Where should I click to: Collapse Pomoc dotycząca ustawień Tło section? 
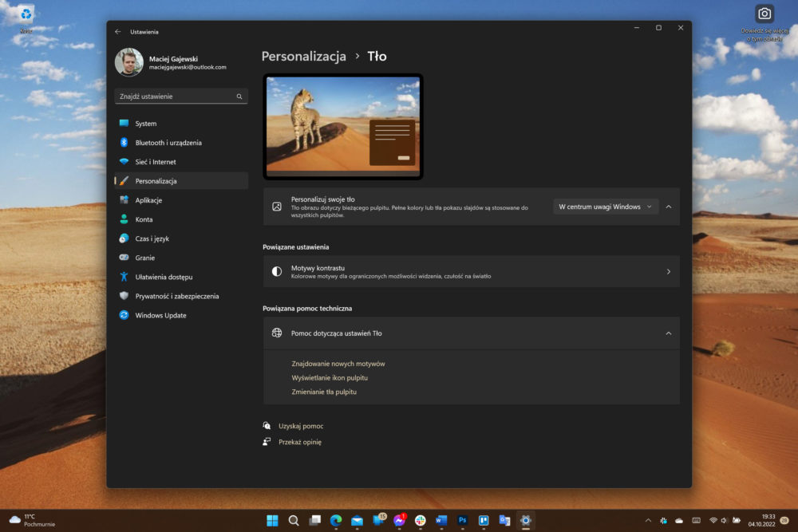669,333
